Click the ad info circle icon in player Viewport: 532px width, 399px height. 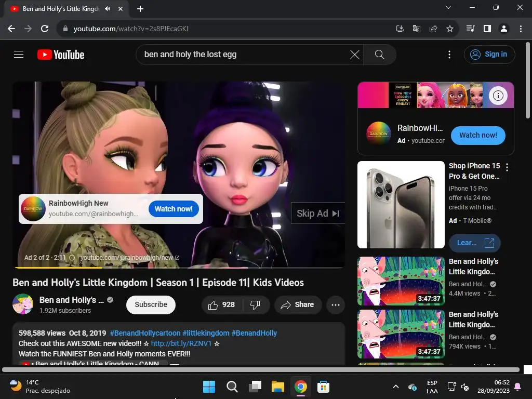pyautogui.click(x=72, y=258)
